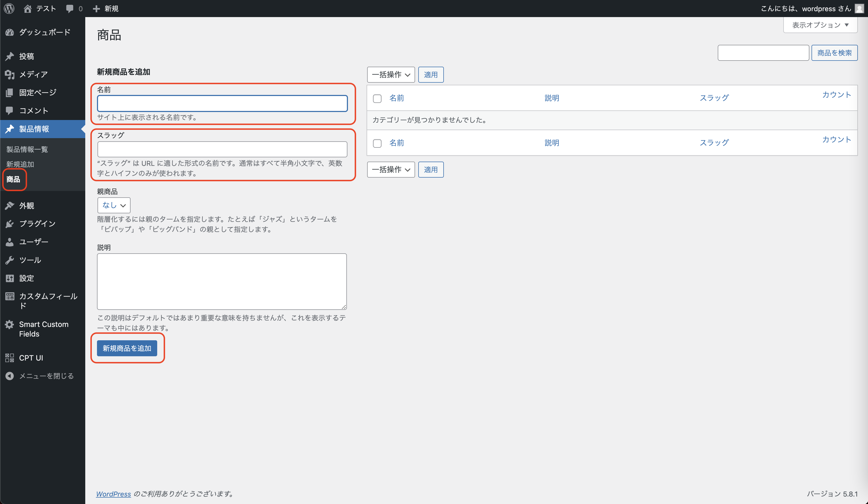Viewport: 868px width, 504px height.
Task: Click the 投稿 pin icon
Action: point(10,56)
